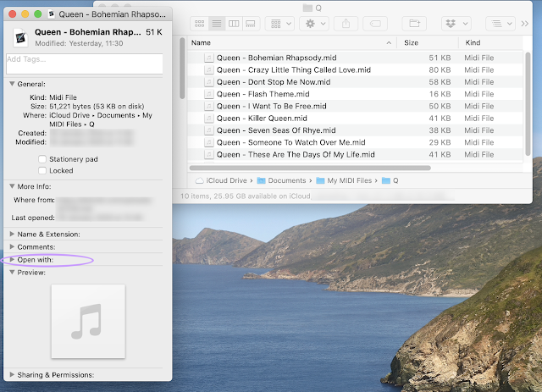Switch Finder to gallery view
The width and height of the screenshot is (542, 392).
click(251, 24)
